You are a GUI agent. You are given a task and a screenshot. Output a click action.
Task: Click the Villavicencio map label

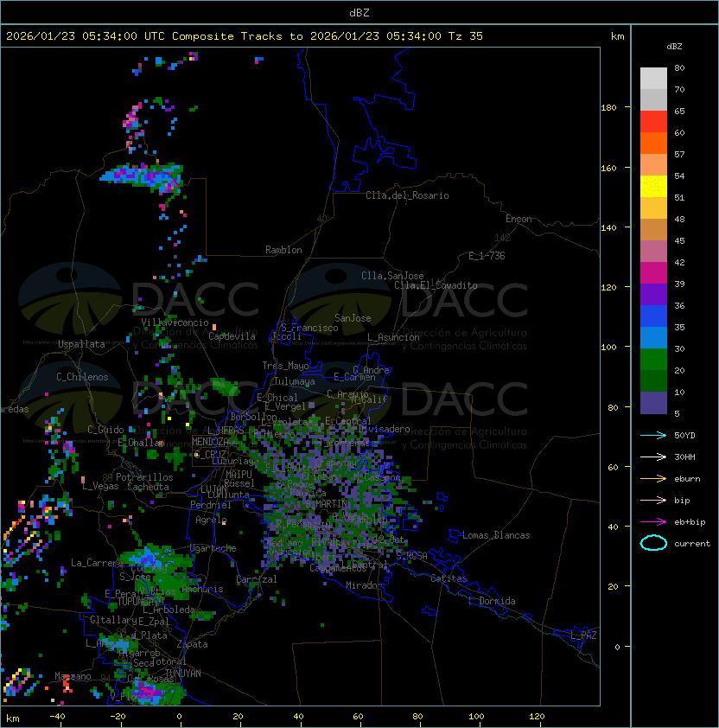pyautogui.click(x=175, y=322)
